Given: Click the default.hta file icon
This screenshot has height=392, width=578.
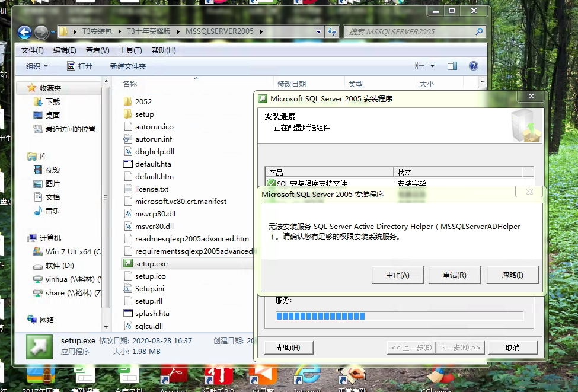Looking at the screenshot, I should 128,164.
